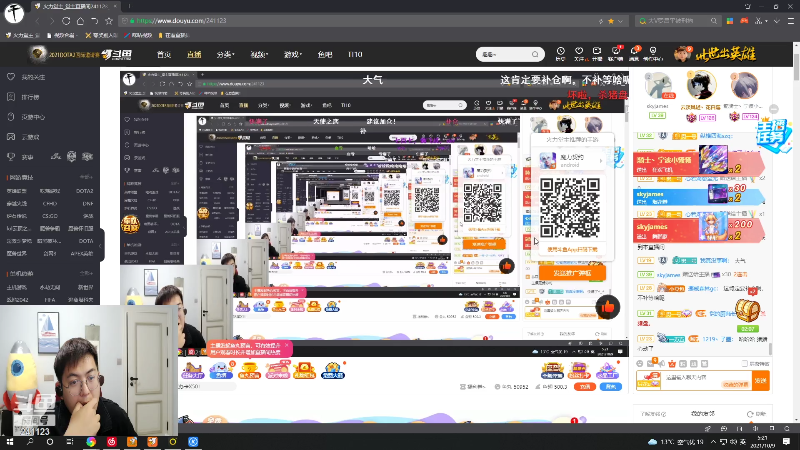Click the browser forward arrow
The image size is (800, 450).
point(52,21)
